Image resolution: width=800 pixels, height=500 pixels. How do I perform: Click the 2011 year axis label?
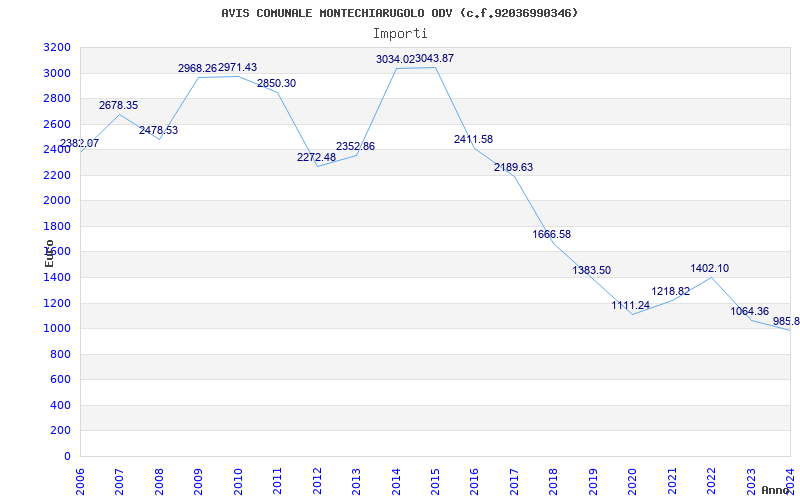tap(278, 482)
